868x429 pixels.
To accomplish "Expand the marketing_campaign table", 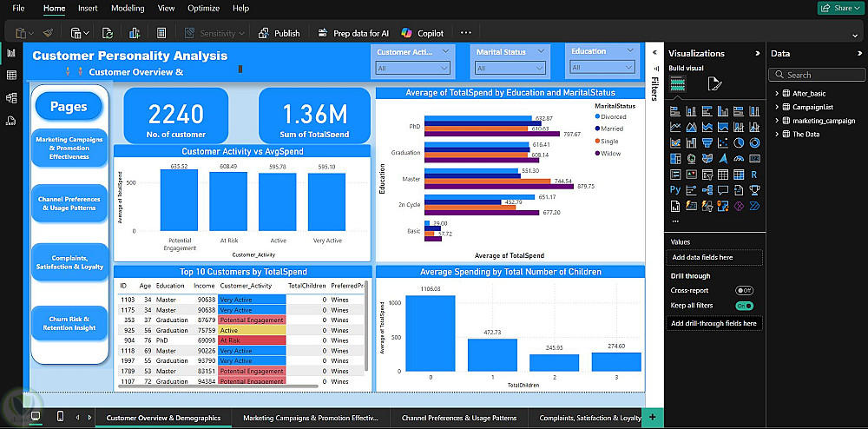I will pyautogui.click(x=777, y=120).
